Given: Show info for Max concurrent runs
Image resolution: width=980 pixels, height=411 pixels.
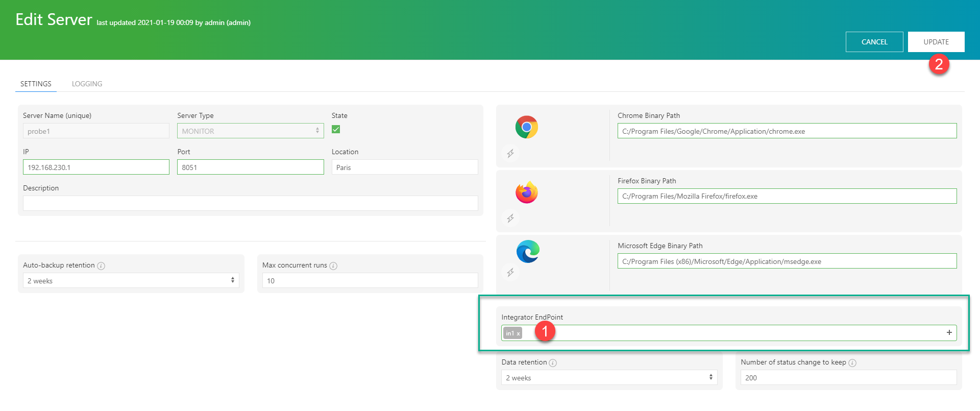Looking at the screenshot, I should (x=333, y=266).
